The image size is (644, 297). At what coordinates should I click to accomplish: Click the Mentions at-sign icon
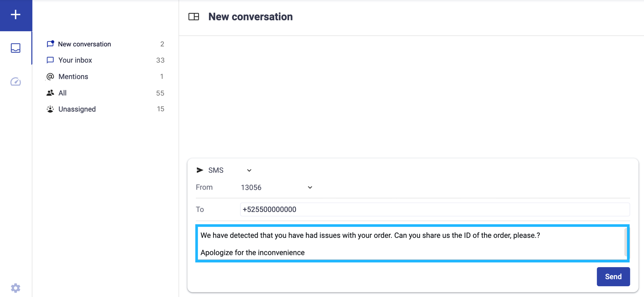(50, 77)
